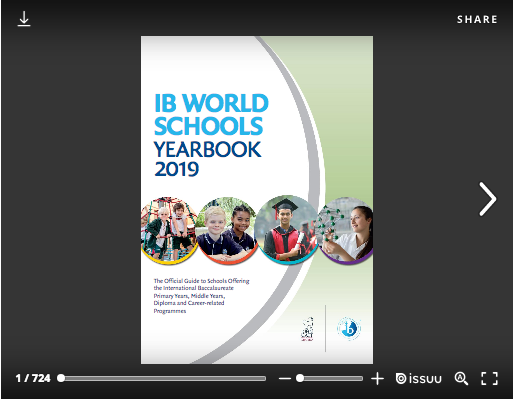Image resolution: width=515 pixels, height=399 pixels.
Task: Enter fullscreen mode via the corner brackets icon
Action: coord(489,379)
